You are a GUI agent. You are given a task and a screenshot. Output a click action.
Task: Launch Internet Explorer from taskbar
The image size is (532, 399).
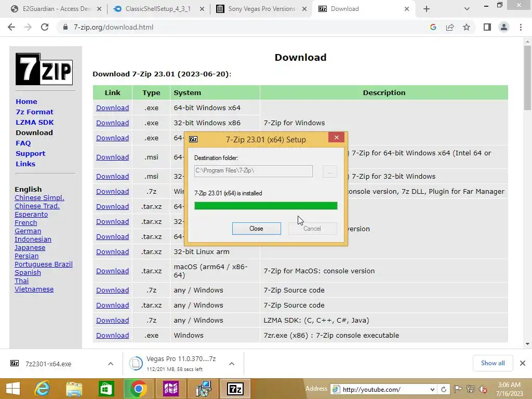click(42, 389)
